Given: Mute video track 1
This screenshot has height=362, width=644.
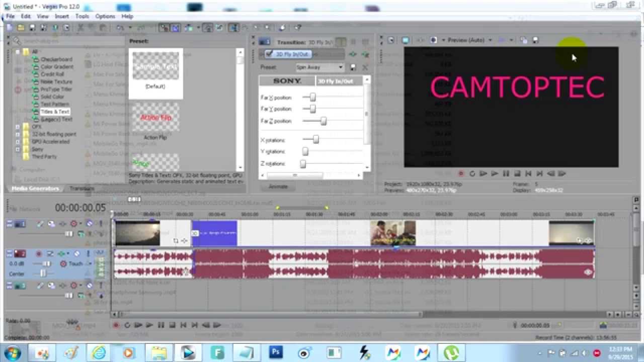Looking at the screenshot, I should pos(89,224).
